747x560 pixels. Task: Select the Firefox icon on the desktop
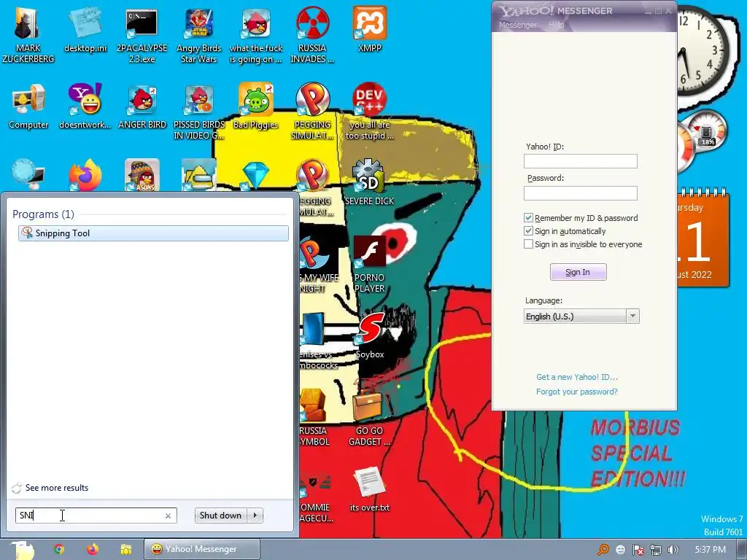click(85, 175)
